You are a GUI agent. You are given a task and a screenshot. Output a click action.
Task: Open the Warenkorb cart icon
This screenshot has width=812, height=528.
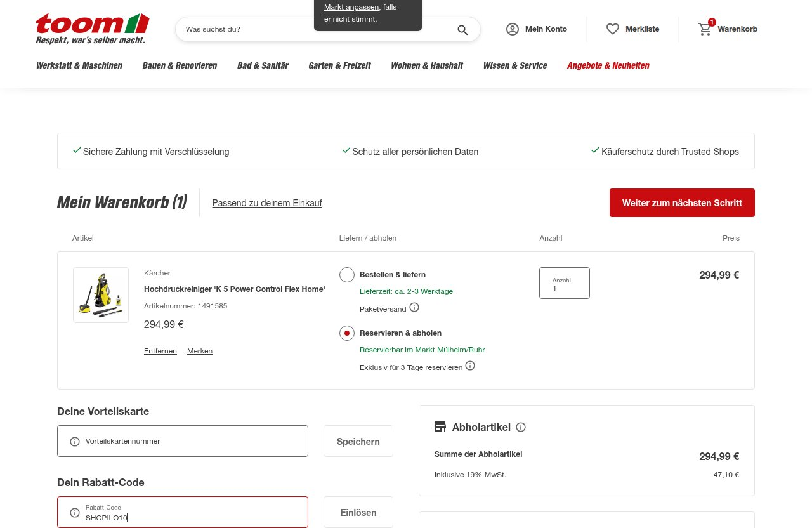point(705,29)
